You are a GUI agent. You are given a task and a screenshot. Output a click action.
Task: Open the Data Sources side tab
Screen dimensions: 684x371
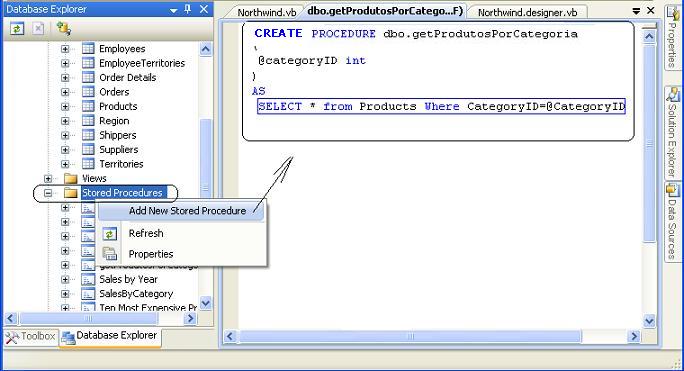(x=673, y=223)
